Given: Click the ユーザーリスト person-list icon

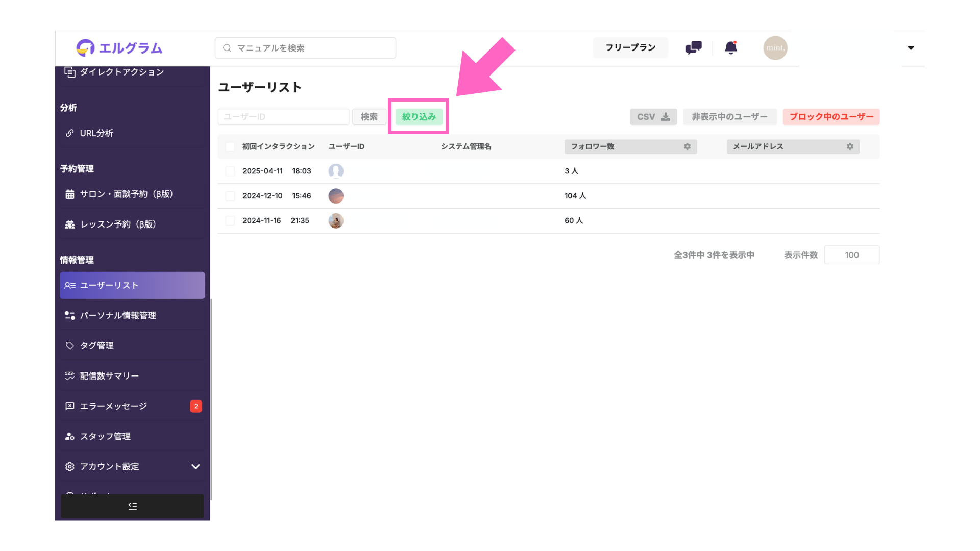Looking at the screenshot, I should point(70,285).
